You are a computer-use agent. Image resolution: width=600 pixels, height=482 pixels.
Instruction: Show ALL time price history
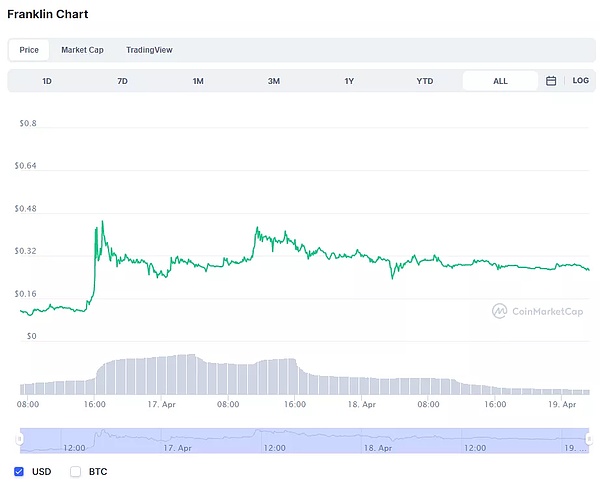pyautogui.click(x=500, y=81)
